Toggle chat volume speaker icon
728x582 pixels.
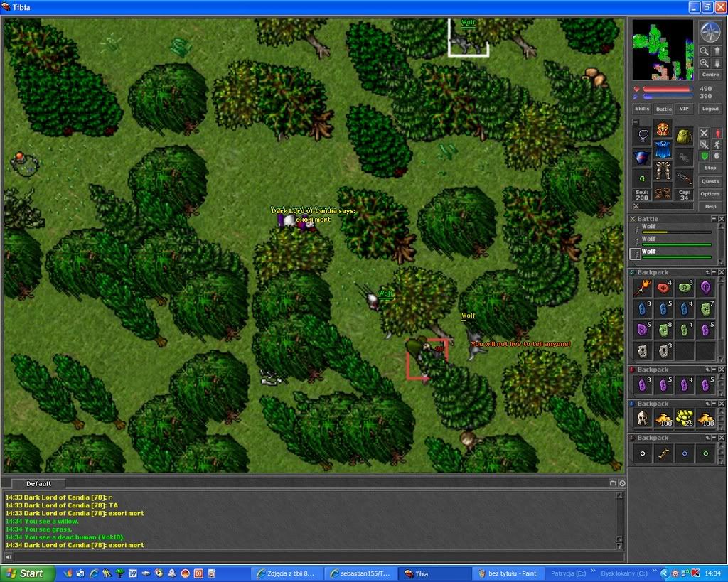8,557
